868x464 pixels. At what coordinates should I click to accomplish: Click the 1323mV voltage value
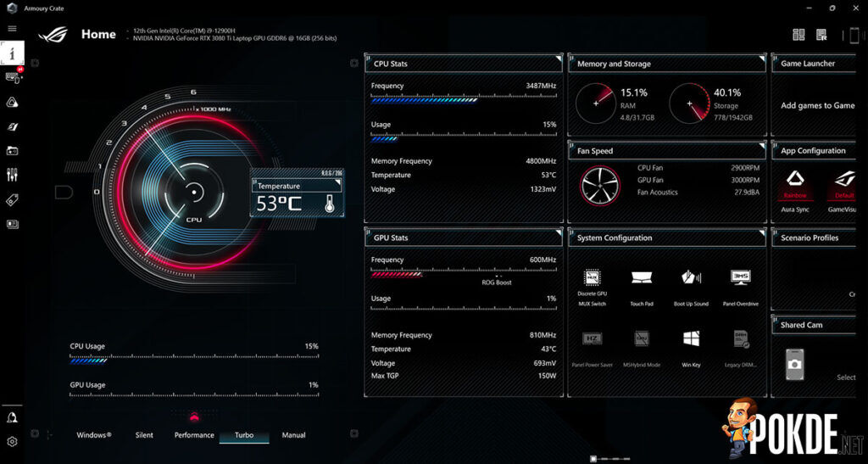pyautogui.click(x=543, y=189)
